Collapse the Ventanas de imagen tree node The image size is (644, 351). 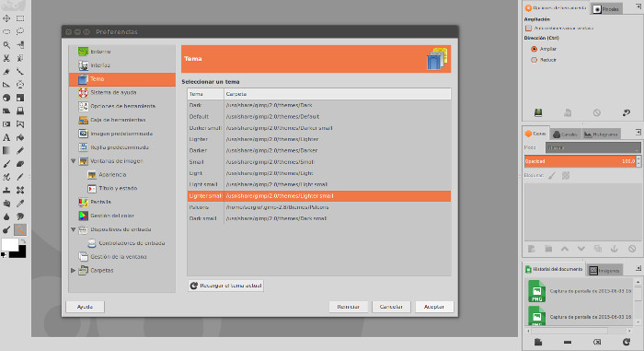click(74, 161)
